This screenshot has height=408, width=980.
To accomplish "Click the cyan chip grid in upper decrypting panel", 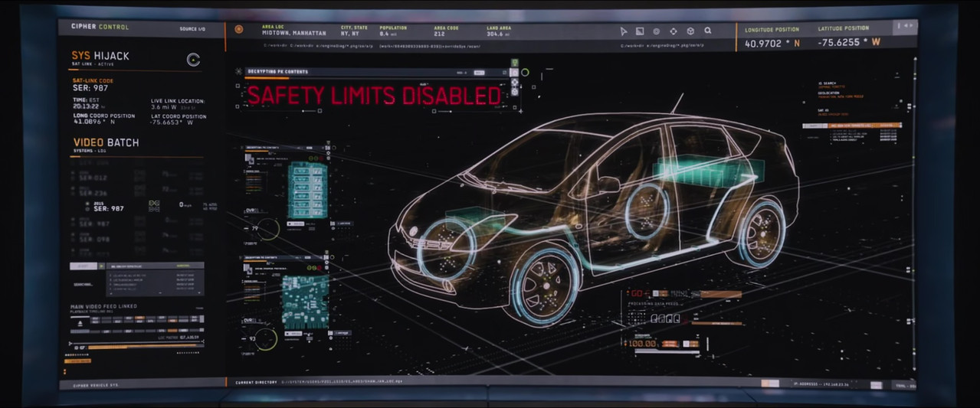I will [307, 189].
